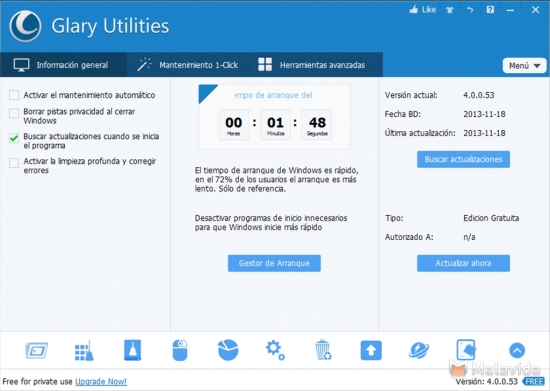This screenshot has height=391, width=550.
Task: Open the mouse context menu manager icon
Action: 180,350
